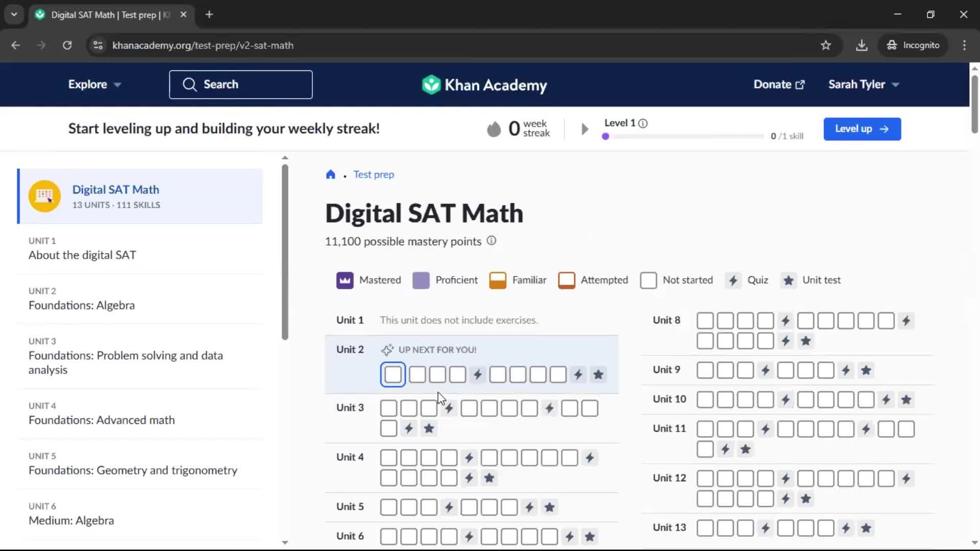
Task: Click the Unit 2 label in grid
Action: pyautogui.click(x=350, y=349)
